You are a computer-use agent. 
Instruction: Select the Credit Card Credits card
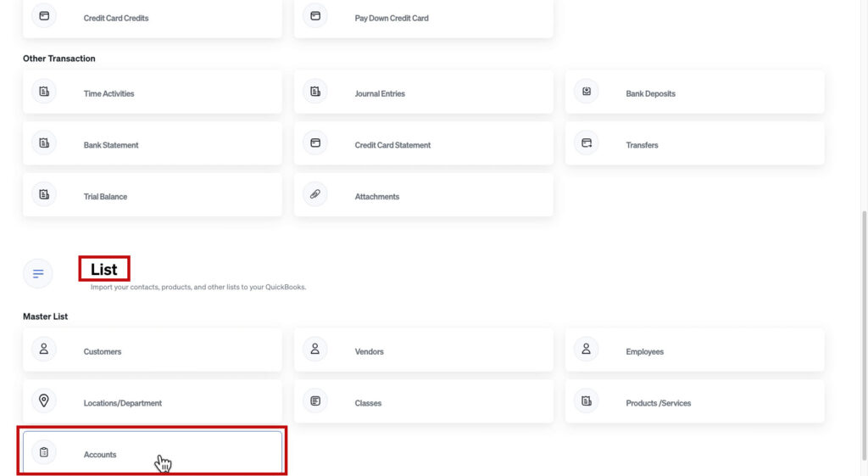[153, 18]
